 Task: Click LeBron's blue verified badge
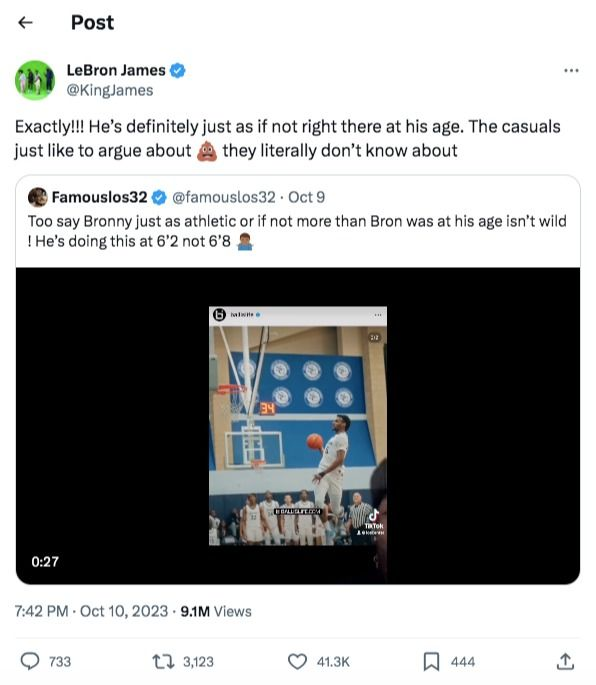[x=177, y=70]
